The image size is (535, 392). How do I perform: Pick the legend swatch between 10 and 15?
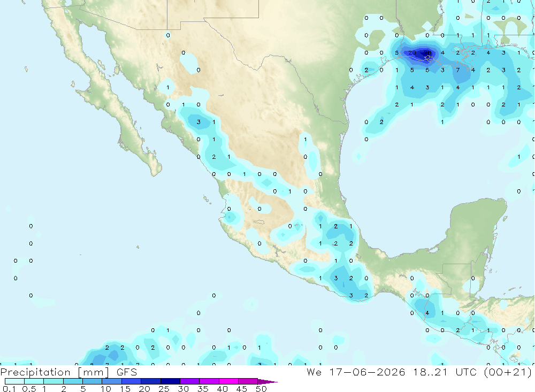pyautogui.click(x=112, y=381)
